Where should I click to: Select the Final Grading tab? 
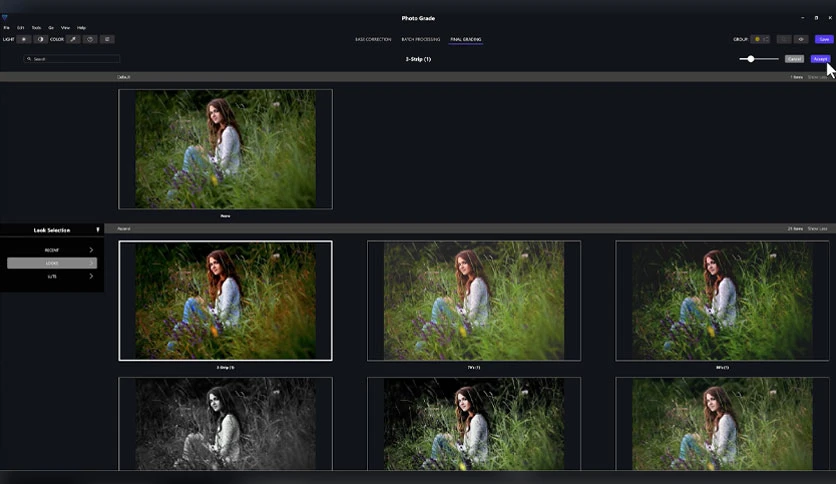(465, 39)
